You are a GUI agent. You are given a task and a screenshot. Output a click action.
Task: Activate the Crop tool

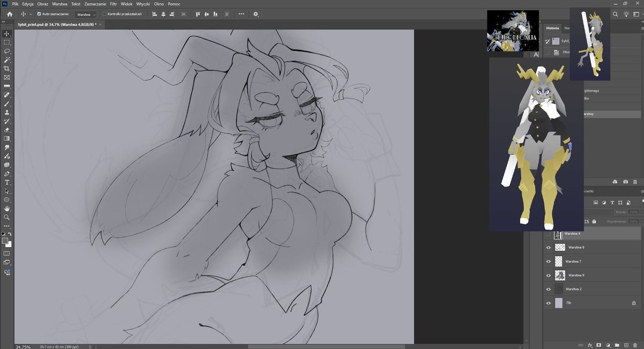coord(7,69)
